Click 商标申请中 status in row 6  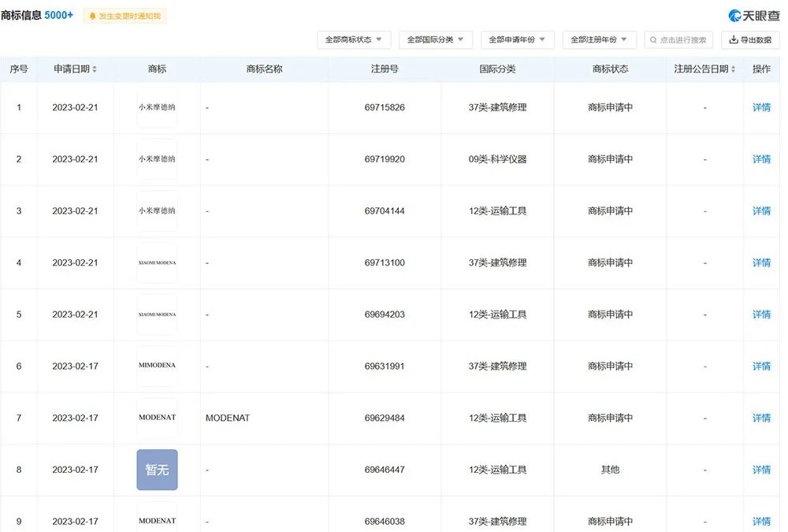point(610,366)
